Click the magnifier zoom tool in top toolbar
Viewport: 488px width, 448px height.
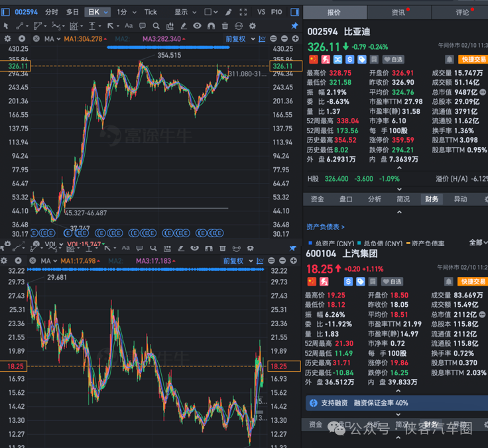coord(156,26)
